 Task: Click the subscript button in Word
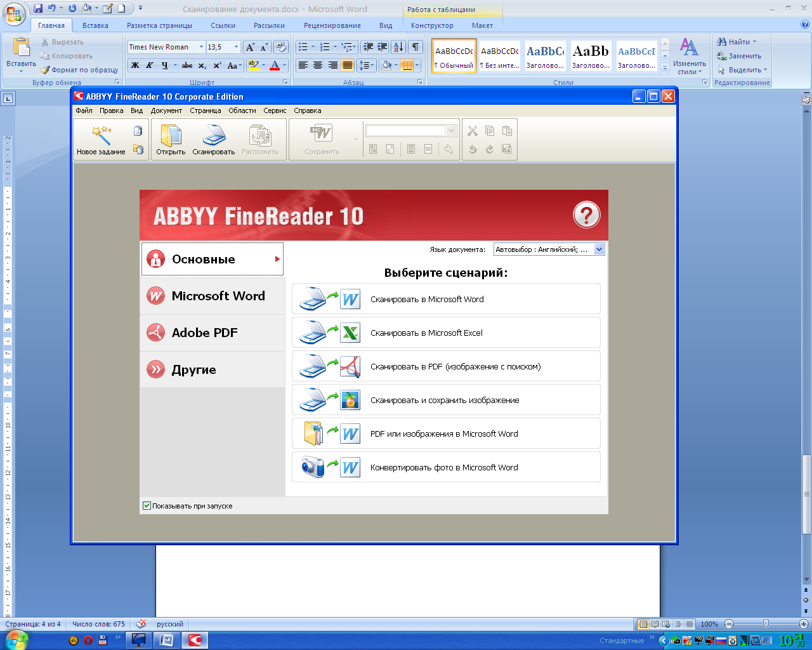tap(202, 65)
